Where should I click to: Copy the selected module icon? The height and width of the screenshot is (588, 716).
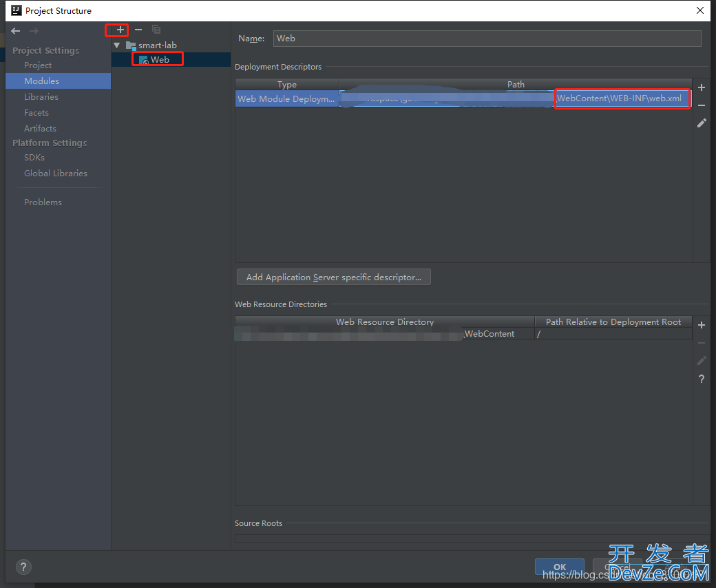[156, 30]
